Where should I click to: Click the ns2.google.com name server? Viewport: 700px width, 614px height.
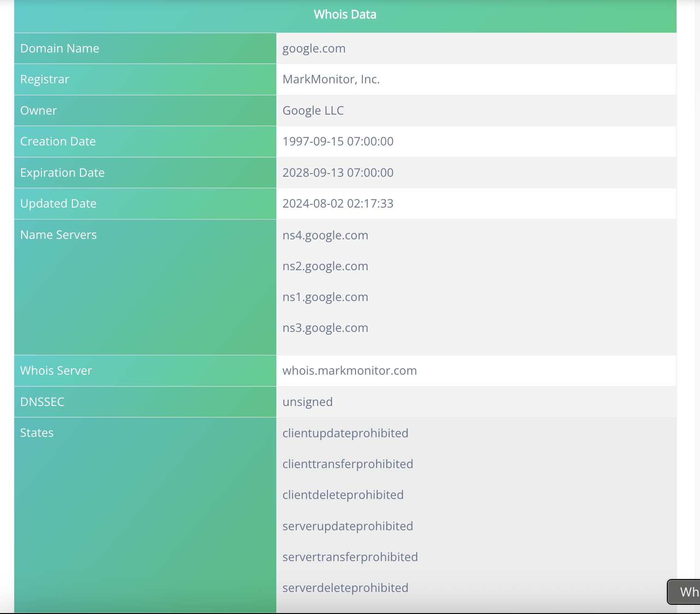point(325,266)
